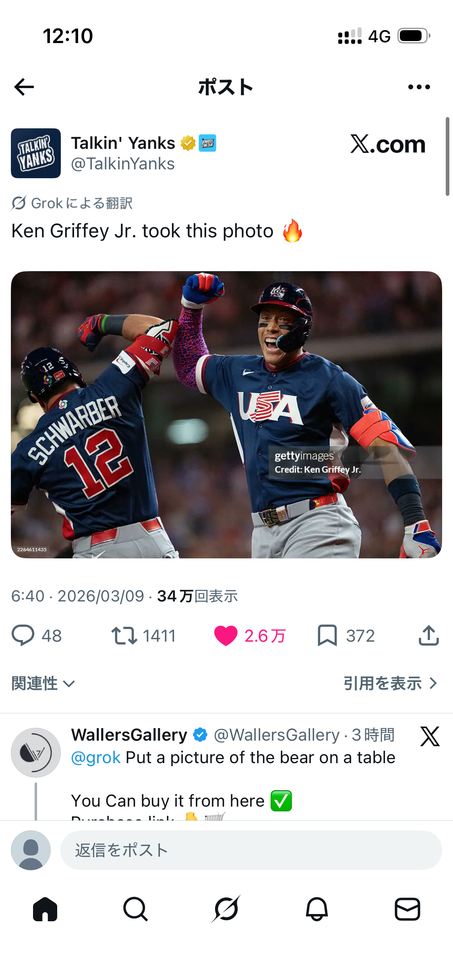Viewport: 453px width, 980px height.
Task: Go to the Home tab
Action: tap(45, 909)
